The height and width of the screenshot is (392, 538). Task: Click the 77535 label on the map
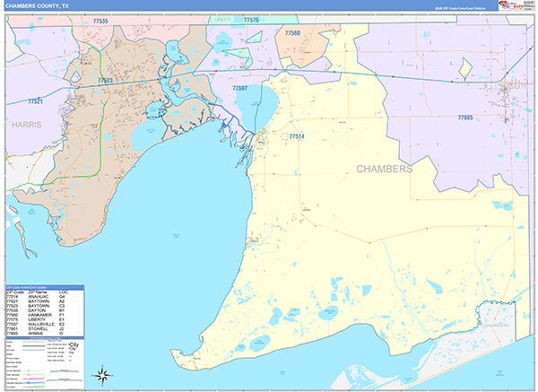[100, 21]
